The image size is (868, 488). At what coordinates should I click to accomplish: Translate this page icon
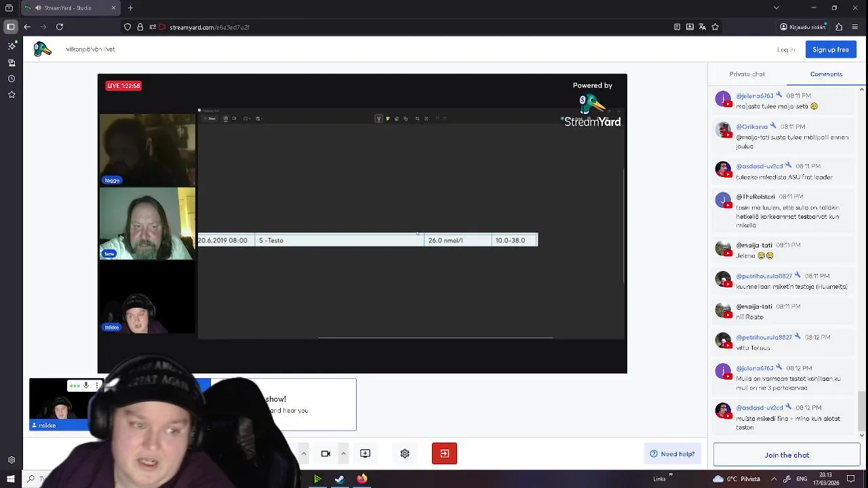click(703, 27)
